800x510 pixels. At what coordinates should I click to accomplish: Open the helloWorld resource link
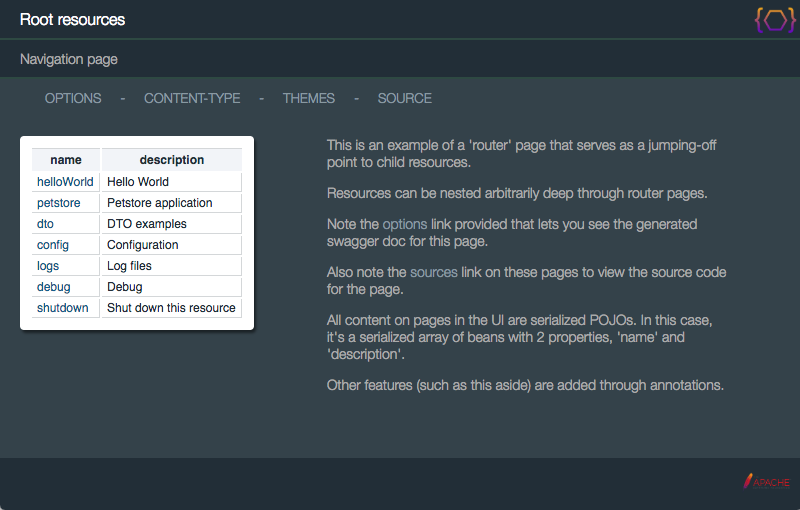pyautogui.click(x=65, y=182)
